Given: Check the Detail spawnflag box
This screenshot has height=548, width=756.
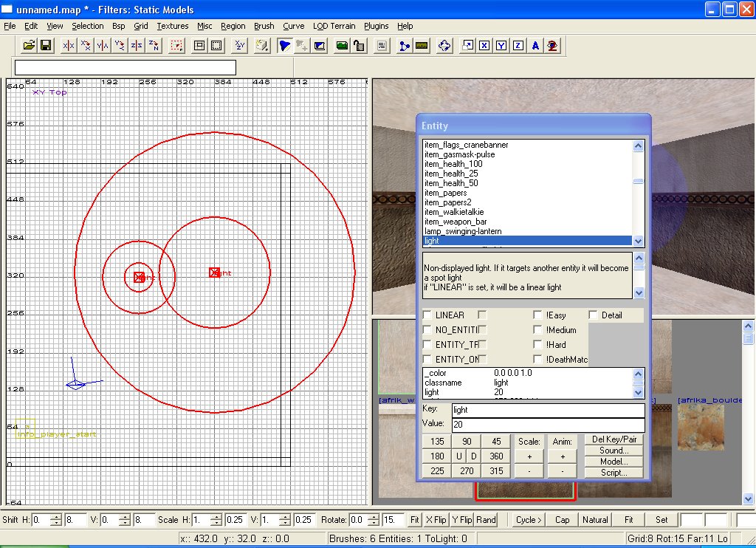Looking at the screenshot, I should coord(594,315).
